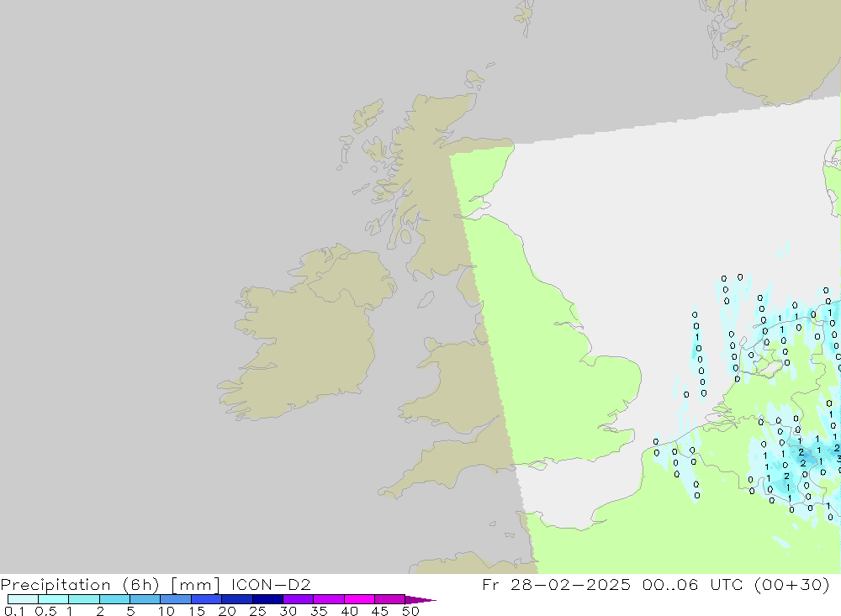
Task: Choose the 25–30 mm dark blue swatch
Action: tap(267, 599)
